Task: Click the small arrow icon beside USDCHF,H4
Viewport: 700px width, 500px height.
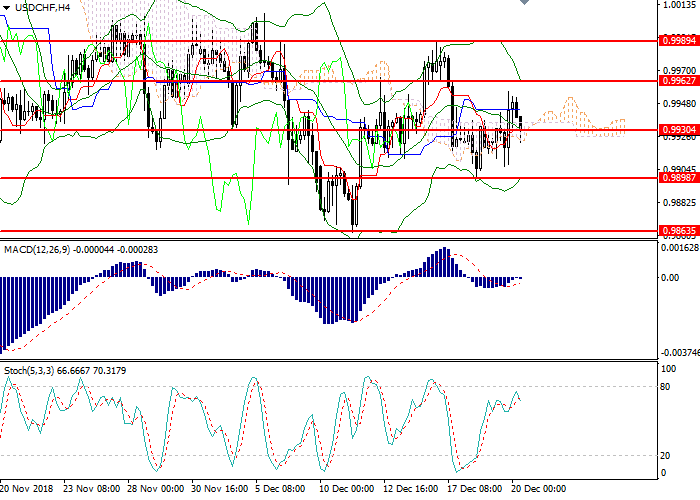Action: (7, 7)
